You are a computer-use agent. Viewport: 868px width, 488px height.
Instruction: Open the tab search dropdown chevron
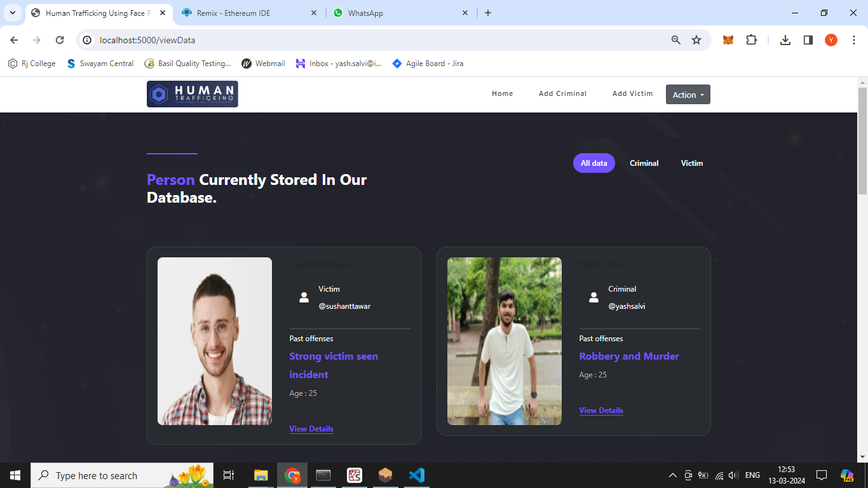click(x=13, y=13)
